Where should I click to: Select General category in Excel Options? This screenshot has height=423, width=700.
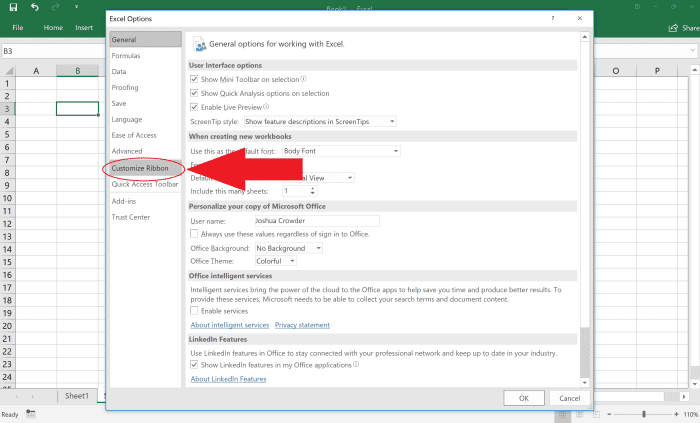click(146, 39)
